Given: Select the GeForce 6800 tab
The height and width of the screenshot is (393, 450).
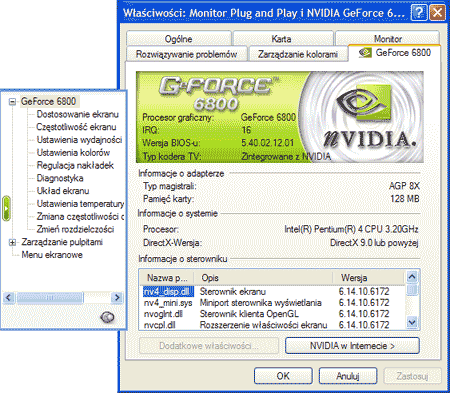Looking at the screenshot, I should pos(395,53).
